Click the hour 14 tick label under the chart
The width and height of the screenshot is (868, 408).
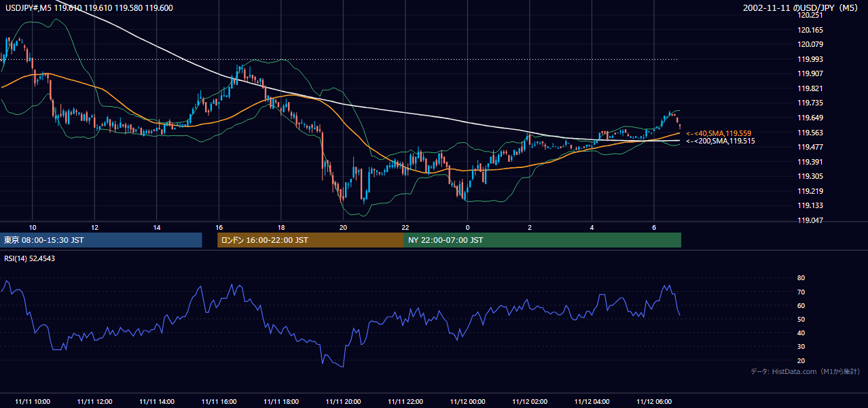[157, 227]
